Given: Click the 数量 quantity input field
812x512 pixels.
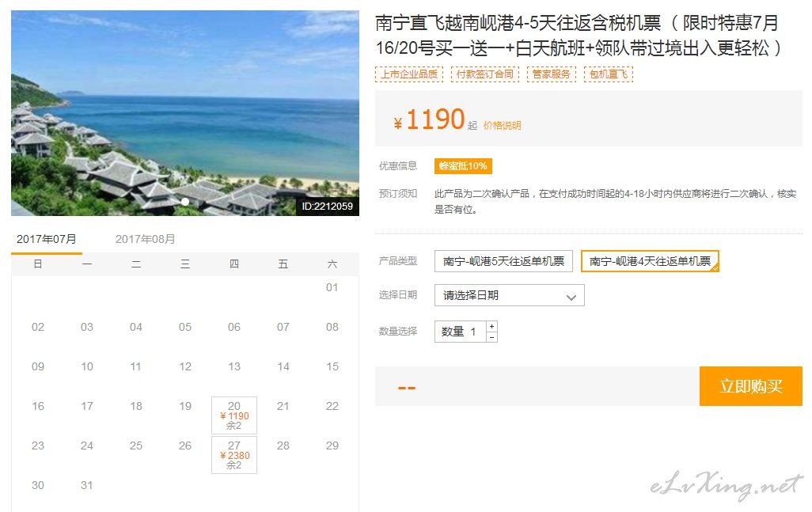Looking at the screenshot, I should (x=461, y=332).
